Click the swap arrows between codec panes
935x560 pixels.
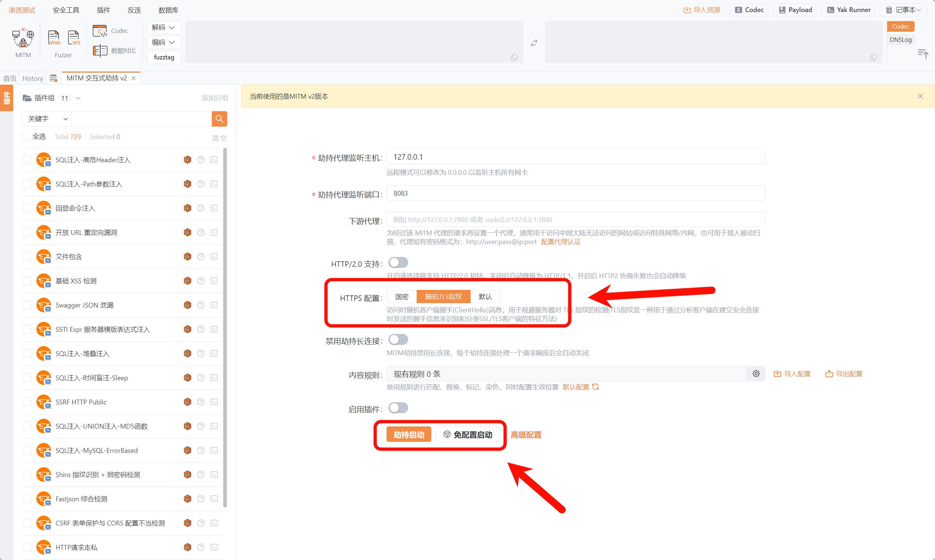(x=534, y=43)
